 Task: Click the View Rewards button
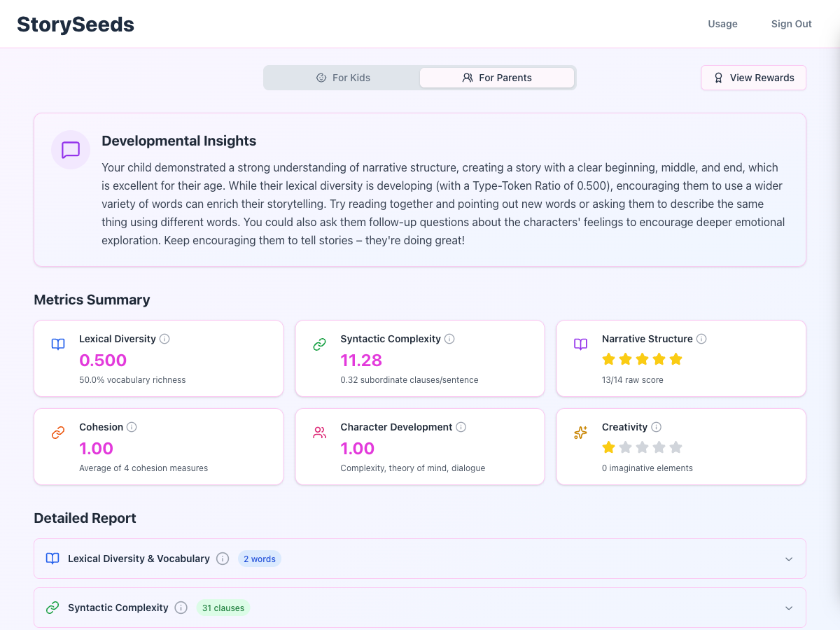[753, 77]
